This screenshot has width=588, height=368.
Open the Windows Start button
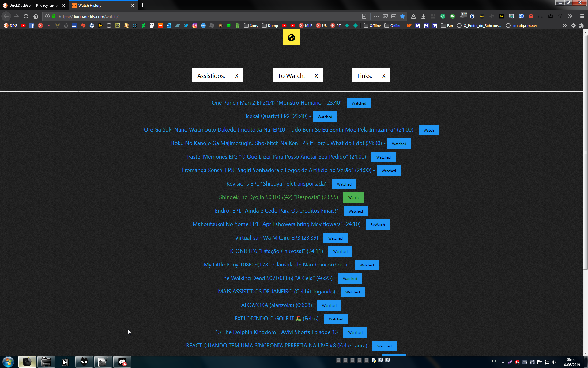click(x=8, y=362)
